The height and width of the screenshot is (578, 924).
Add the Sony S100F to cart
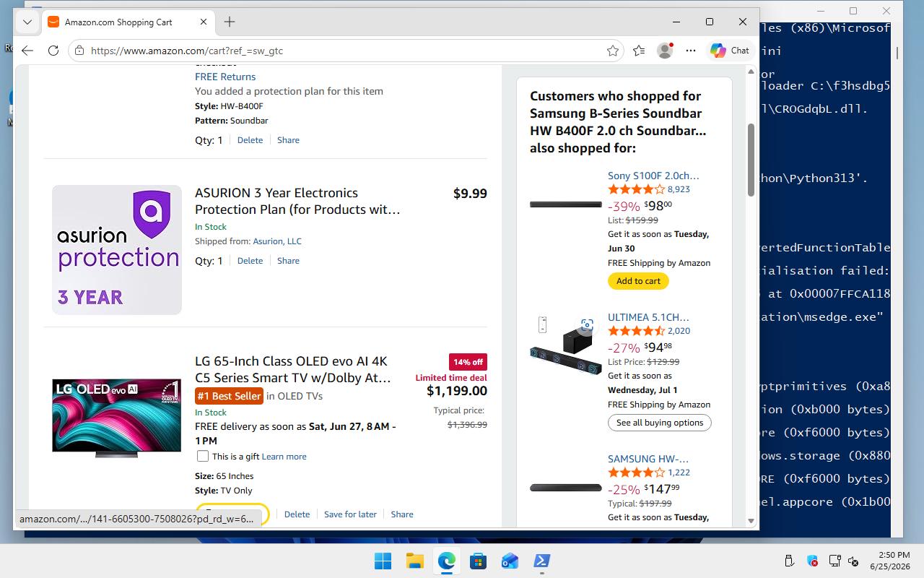[x=638, y=281]
